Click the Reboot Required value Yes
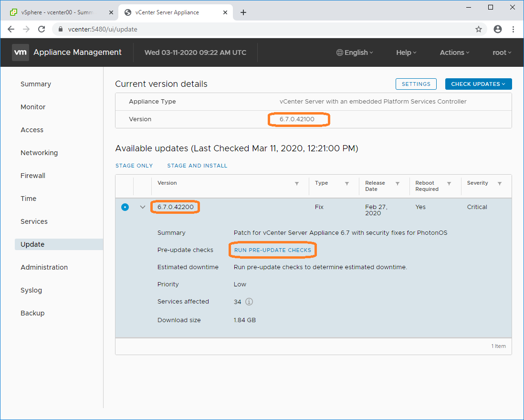 point(420,207)
